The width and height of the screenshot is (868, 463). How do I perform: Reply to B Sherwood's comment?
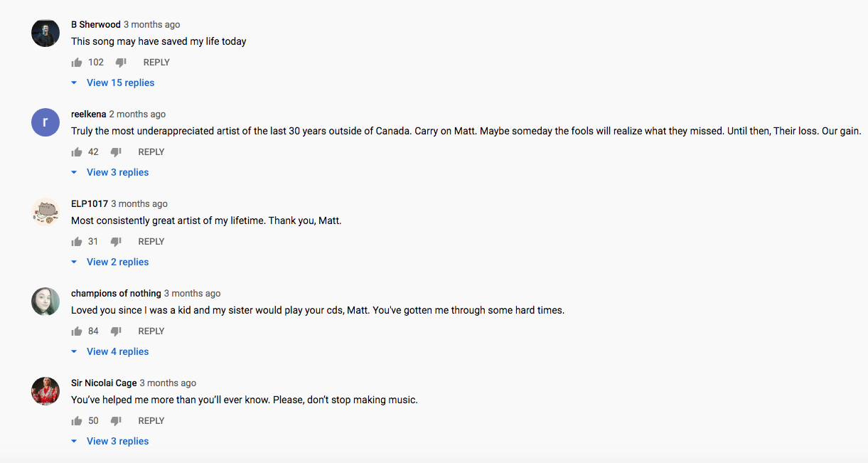156,63
